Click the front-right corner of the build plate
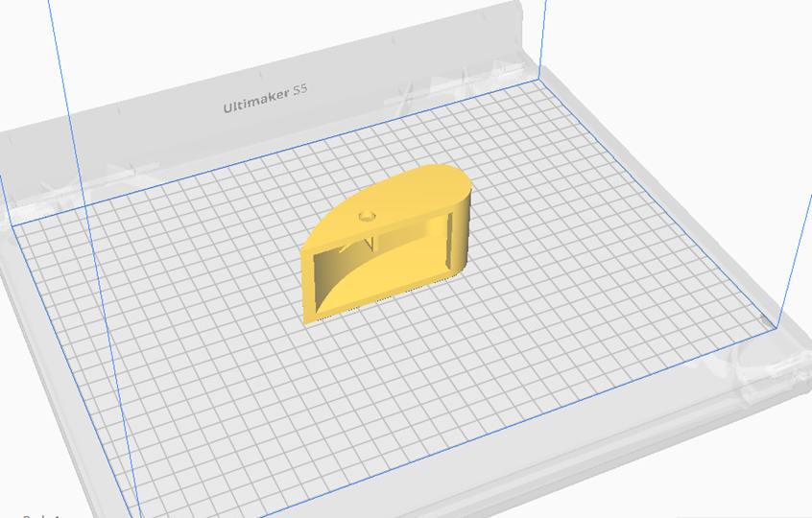 coord(776,329)
